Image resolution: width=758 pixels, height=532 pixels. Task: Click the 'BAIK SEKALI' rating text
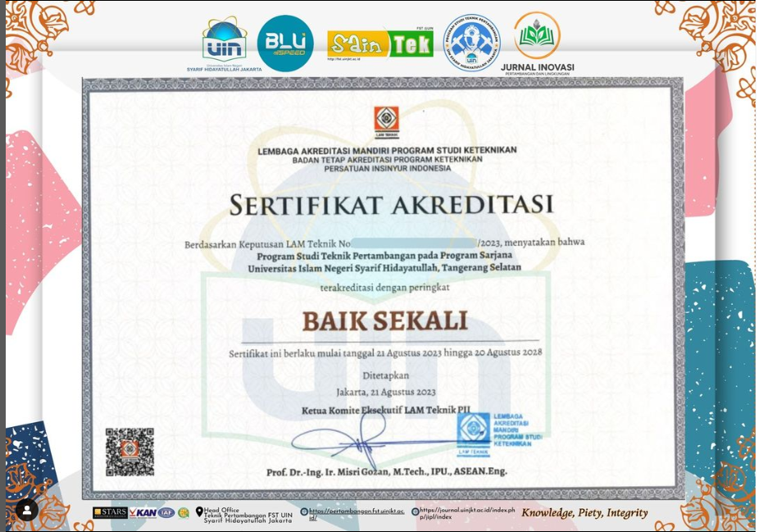[x=385, y=321]
